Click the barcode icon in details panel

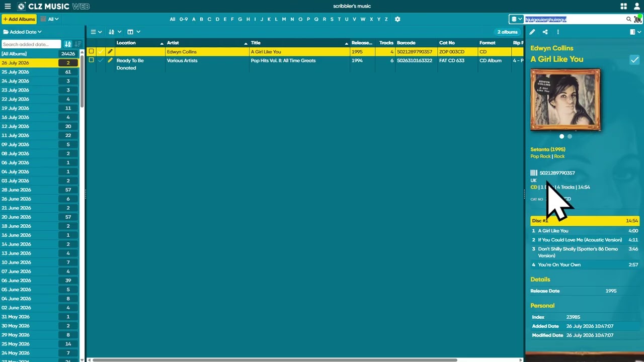534,173
